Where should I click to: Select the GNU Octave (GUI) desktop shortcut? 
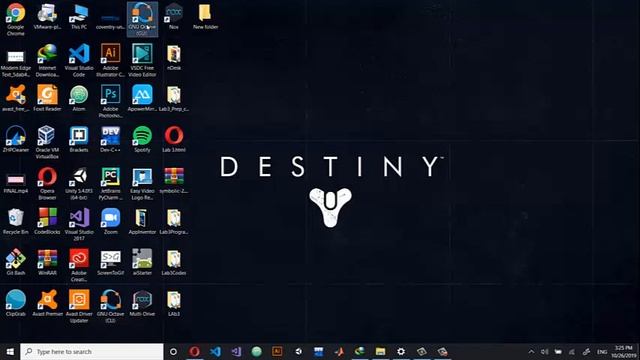click(x=142, y=19)
